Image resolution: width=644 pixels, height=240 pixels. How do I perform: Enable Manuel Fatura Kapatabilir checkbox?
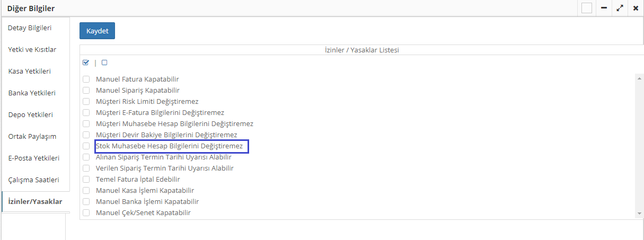86,79
